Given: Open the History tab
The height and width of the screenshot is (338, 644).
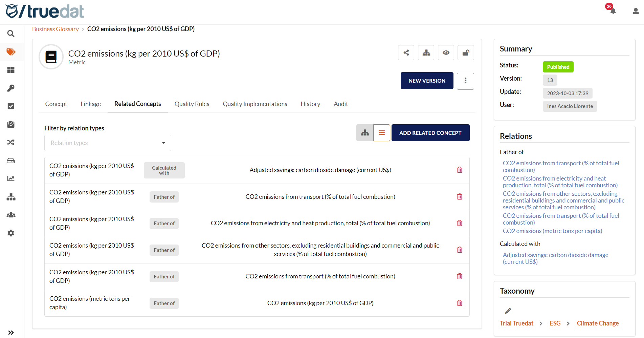Looking at the screenshot, I should pyautogui.click(x=310, y=104).
